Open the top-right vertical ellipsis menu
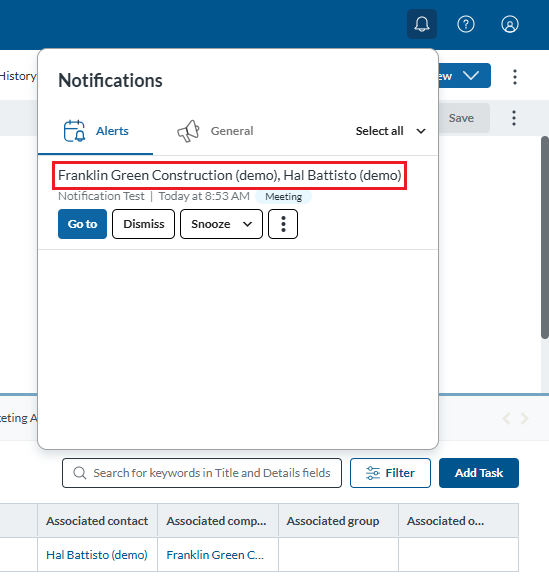 (515, 77)
